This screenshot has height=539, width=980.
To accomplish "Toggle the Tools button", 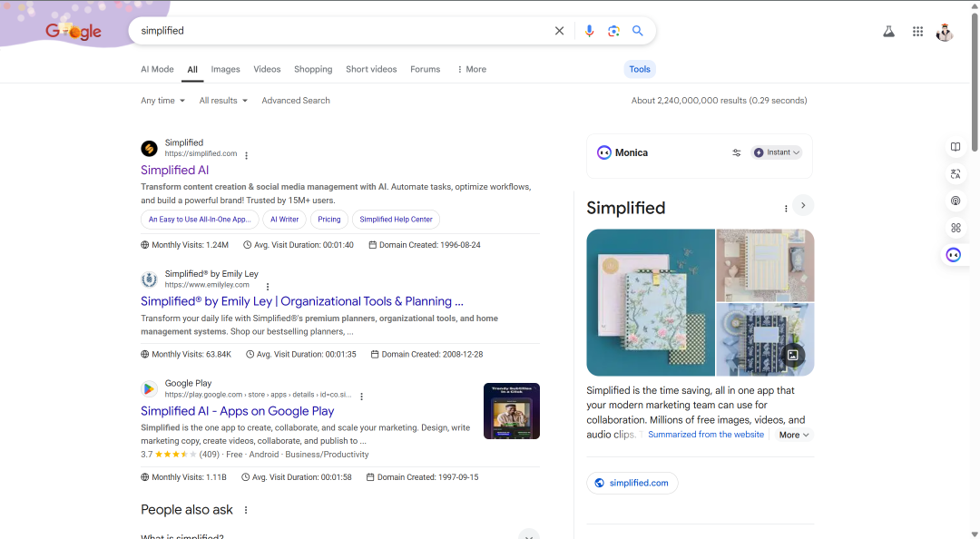I will (640, 69).
